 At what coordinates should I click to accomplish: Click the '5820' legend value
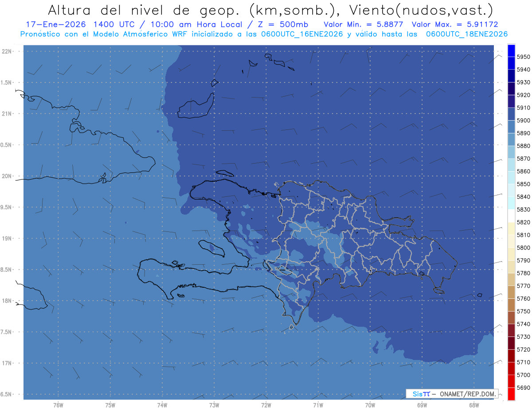[x=524, y=222]
